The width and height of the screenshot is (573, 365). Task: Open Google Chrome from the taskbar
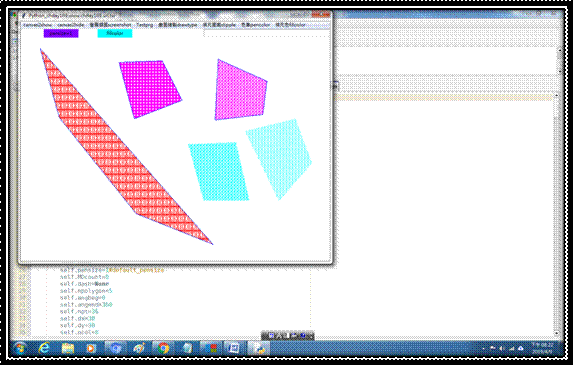pyautogui.click(x=163, y=348)
